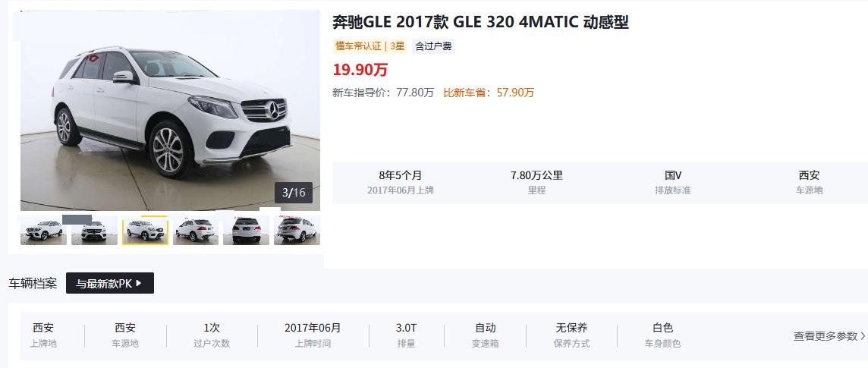Select the 7.80万公里 mileage info
This screenshot has height=368, width=868.
point(536,182)
